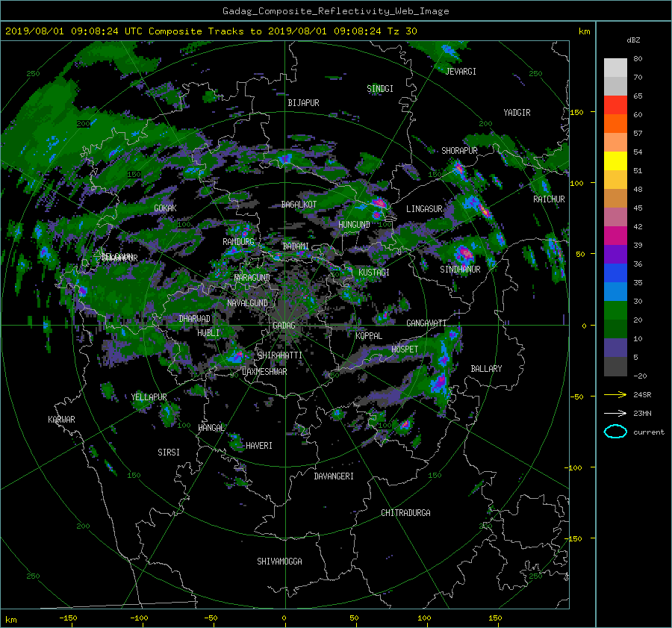This screenshot has width=672, height=628.
Task: Click the '24SR' legend text
Action: 642,395
